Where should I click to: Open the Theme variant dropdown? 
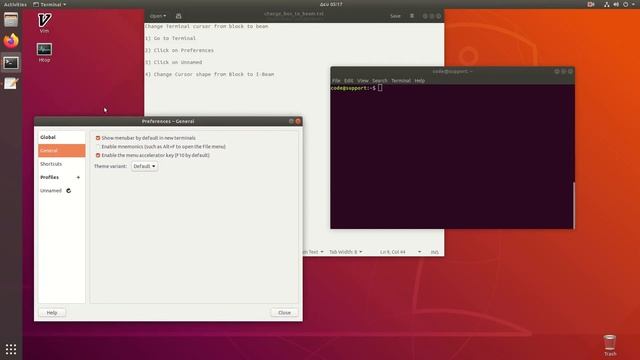tap(144, 166)
